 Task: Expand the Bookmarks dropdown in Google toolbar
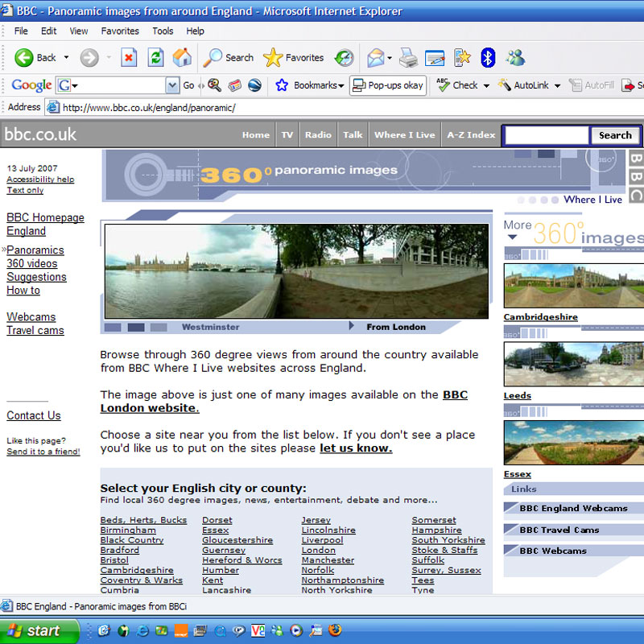341,85
